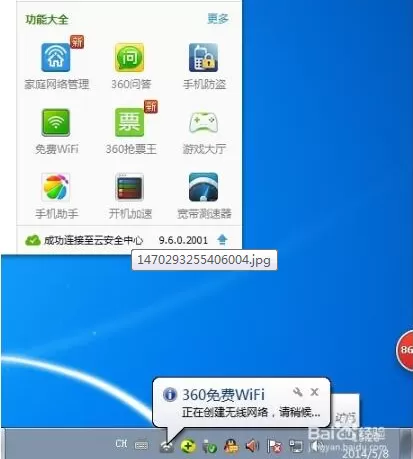The width and height of the screenshot is (413, 459).
Task: Open 360 Security Guard green tray icon
Action: point(188,446)
